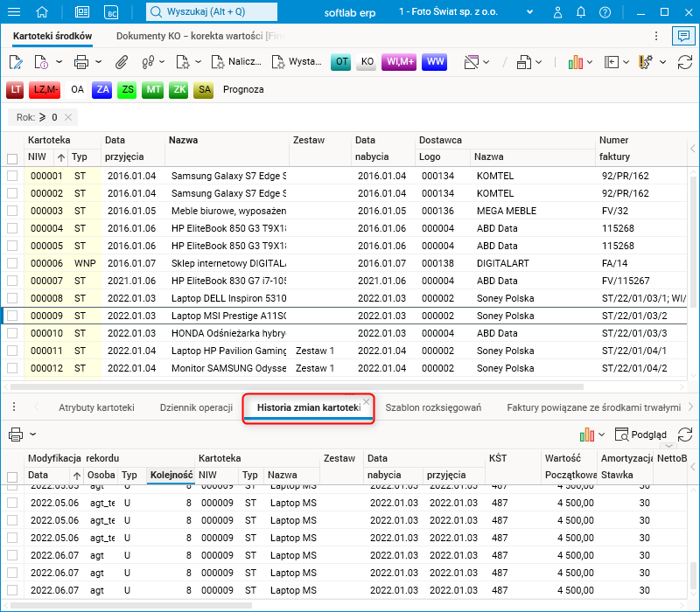
Task: Open the Szablon rozksięgowań tab
Action: click(x=433, y=407)
